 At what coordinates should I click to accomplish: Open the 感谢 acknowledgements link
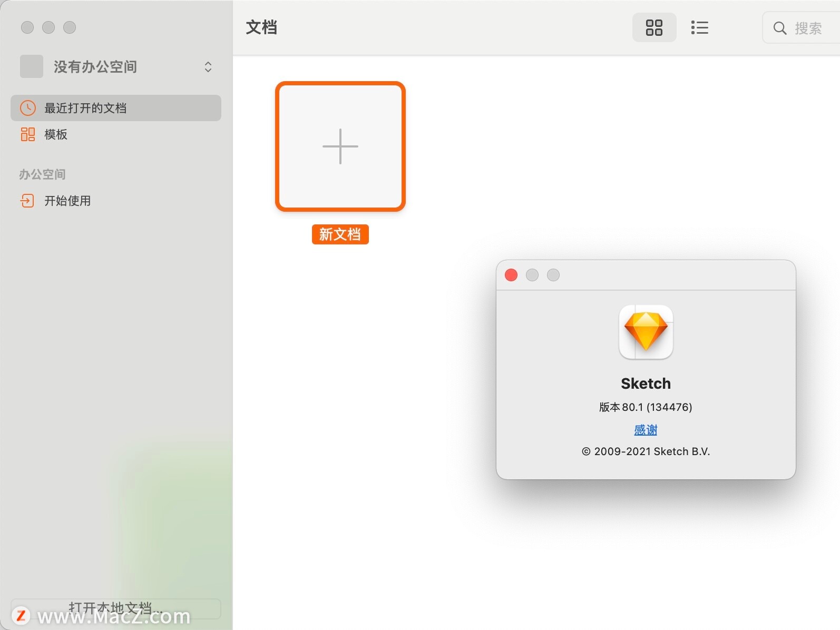pos(646,430)
